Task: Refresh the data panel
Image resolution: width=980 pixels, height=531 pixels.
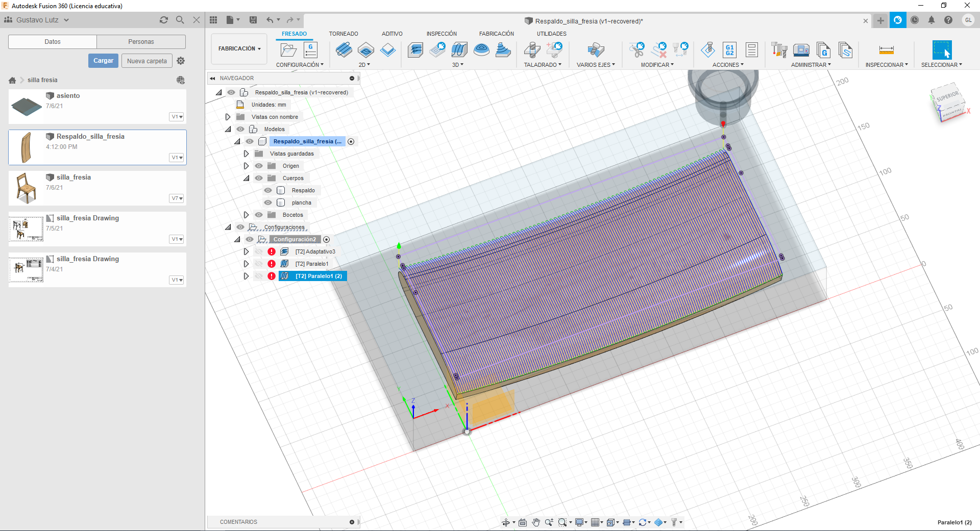Action: tap(163, 20)
